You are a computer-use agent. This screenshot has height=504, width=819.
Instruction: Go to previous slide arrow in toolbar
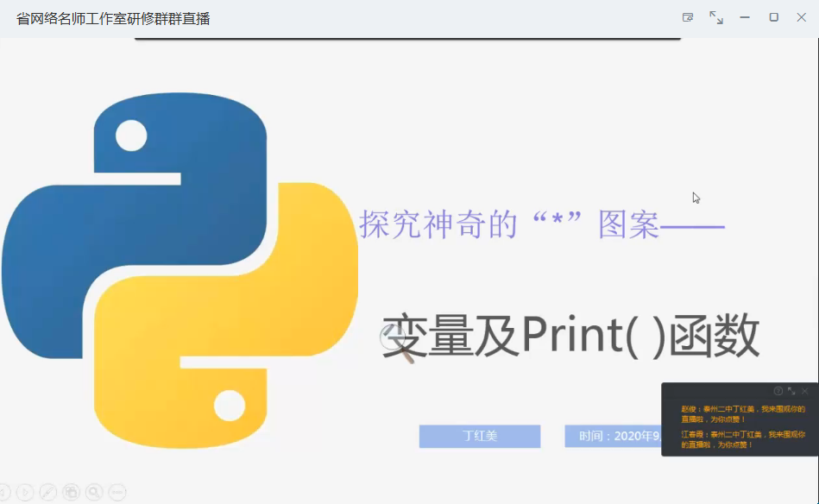(4, 492)
